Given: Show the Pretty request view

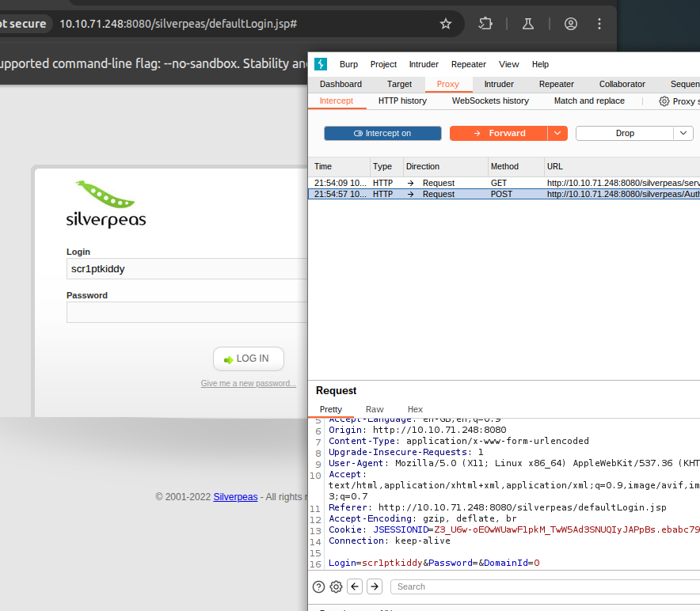Looking at the screenshot, I should [331, 409].
